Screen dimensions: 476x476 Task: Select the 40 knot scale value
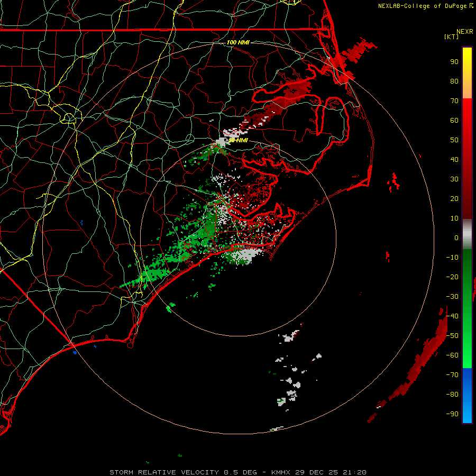[x=454, y=160]
